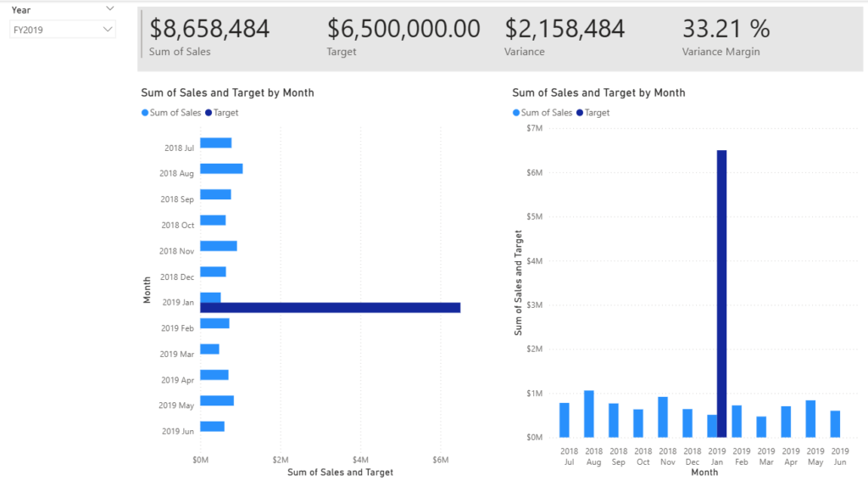Select the 2018 Aug horizontal sales bar
This screenshot has height=492, width=868.
click(x=221, y=168)
